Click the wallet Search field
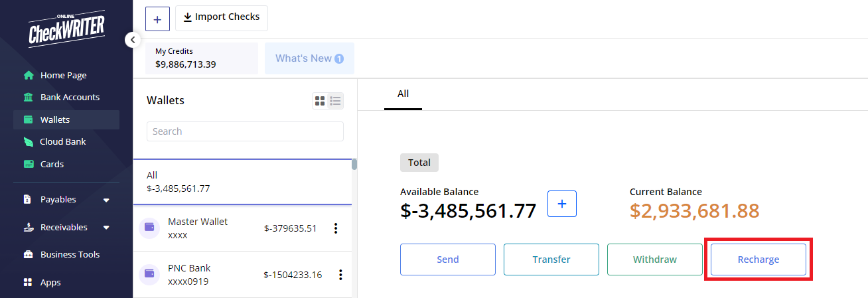This screenshot has height=298, width=868. point(245,131)
